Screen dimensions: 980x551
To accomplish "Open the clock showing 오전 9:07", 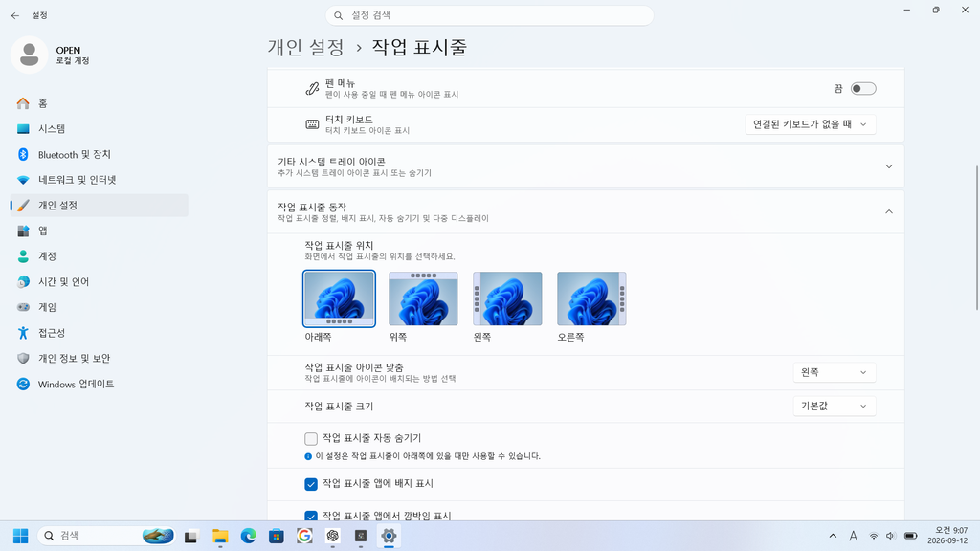I will (x=947, y=536).
